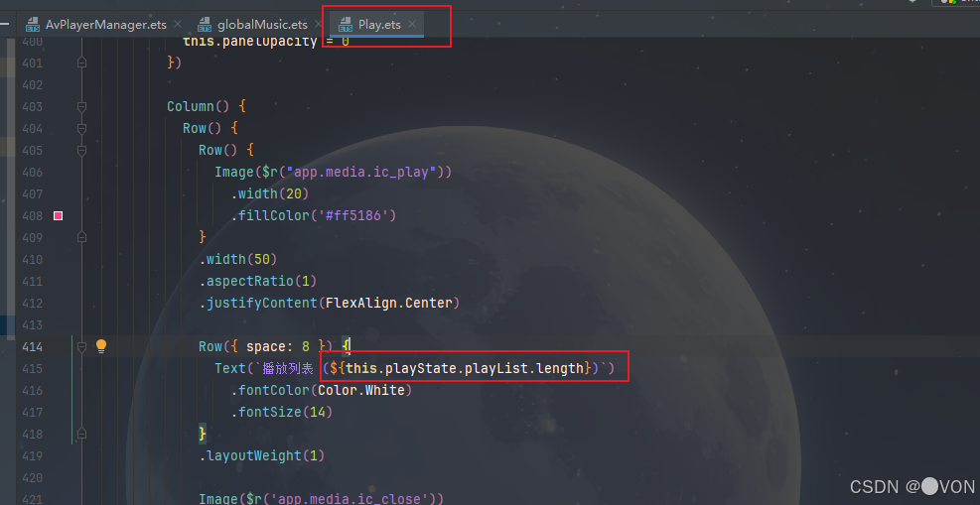The width and height of the screenshot is (980, 505).
Task: Click the 播放列表 text in the template string
Action: point(288,368)
